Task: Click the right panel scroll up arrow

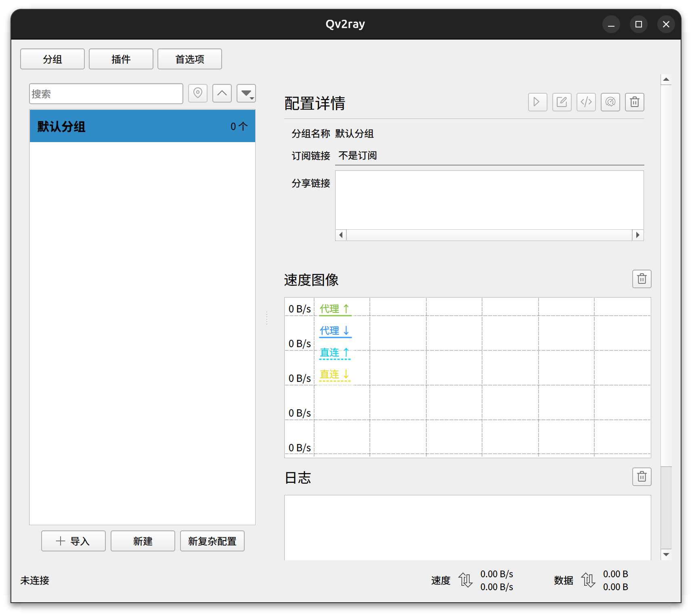Action: [x=666, y=80]
